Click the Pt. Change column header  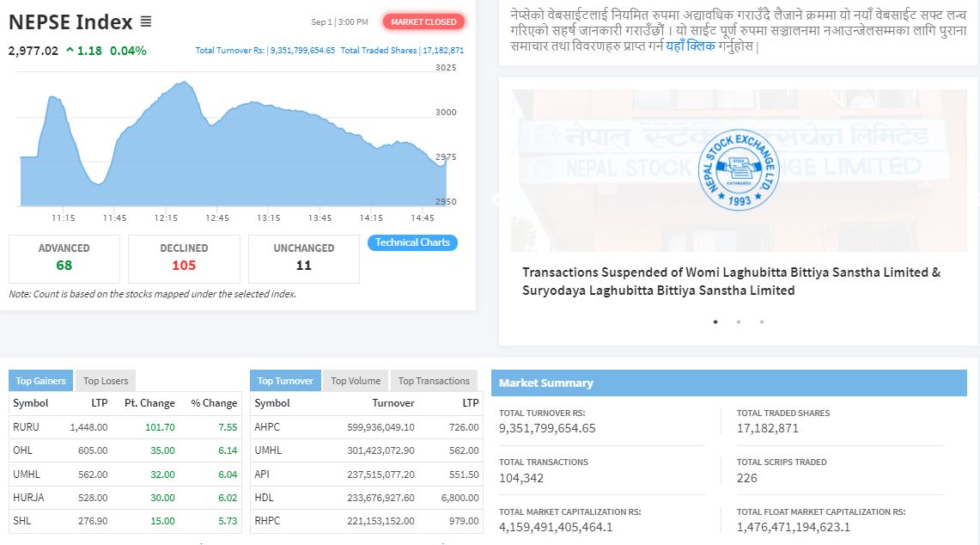(x=149, y=403)
